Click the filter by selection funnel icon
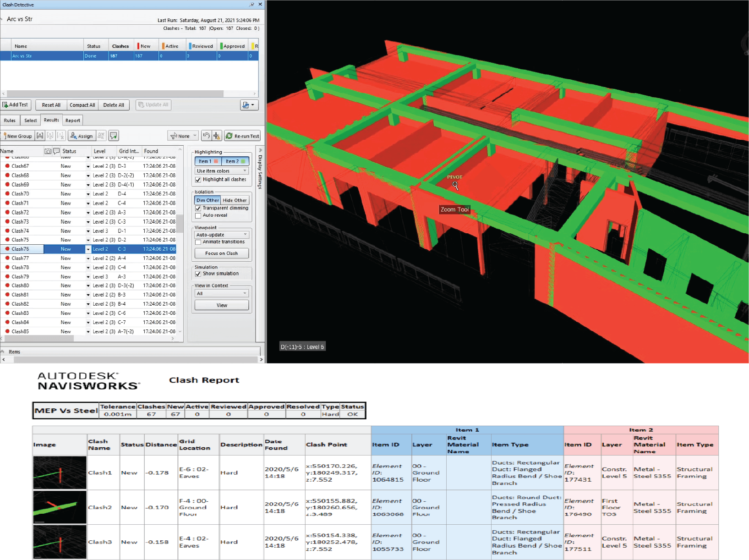Viewport: 749px width, 560px height. 174,136
